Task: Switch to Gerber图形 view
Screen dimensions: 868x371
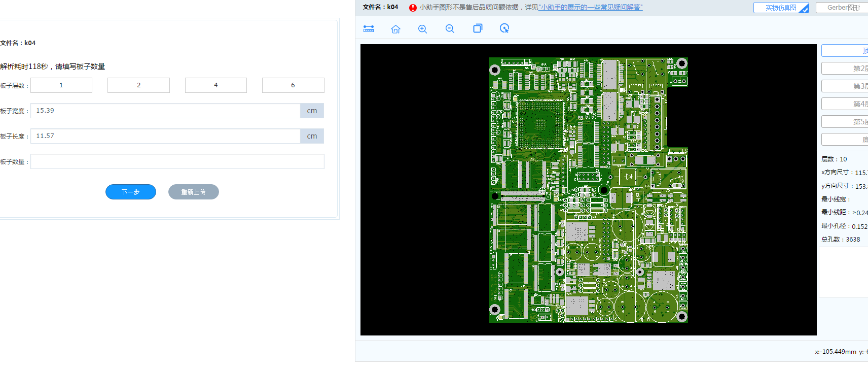Action: tap(843, 8)
